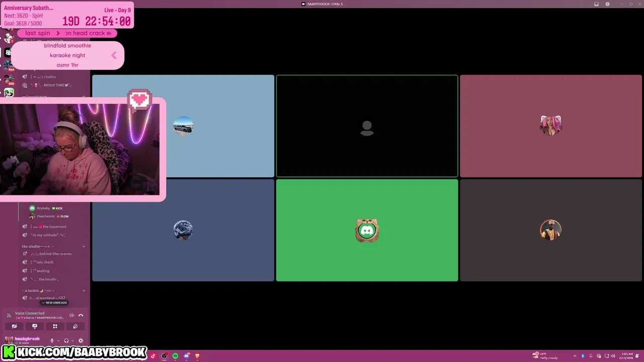Select the car avatar video tile
Screen dimensions: 644x362
point(183,126)
